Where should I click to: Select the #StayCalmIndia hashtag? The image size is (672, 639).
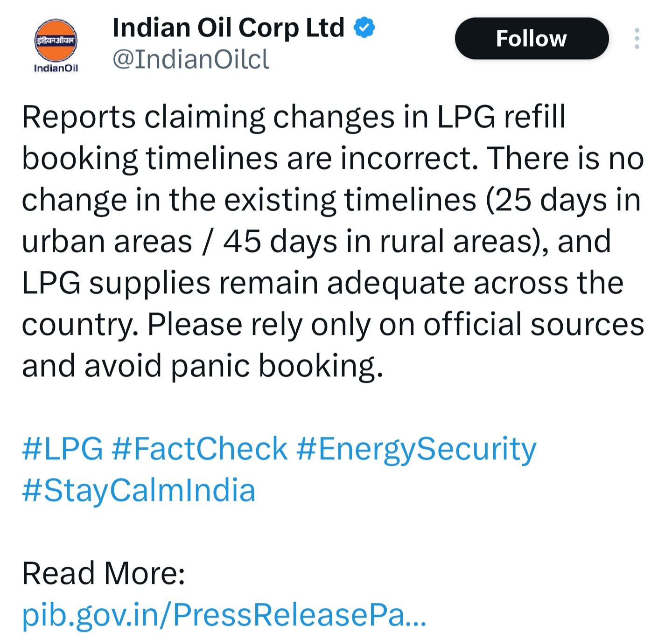[x=138, y=490]
